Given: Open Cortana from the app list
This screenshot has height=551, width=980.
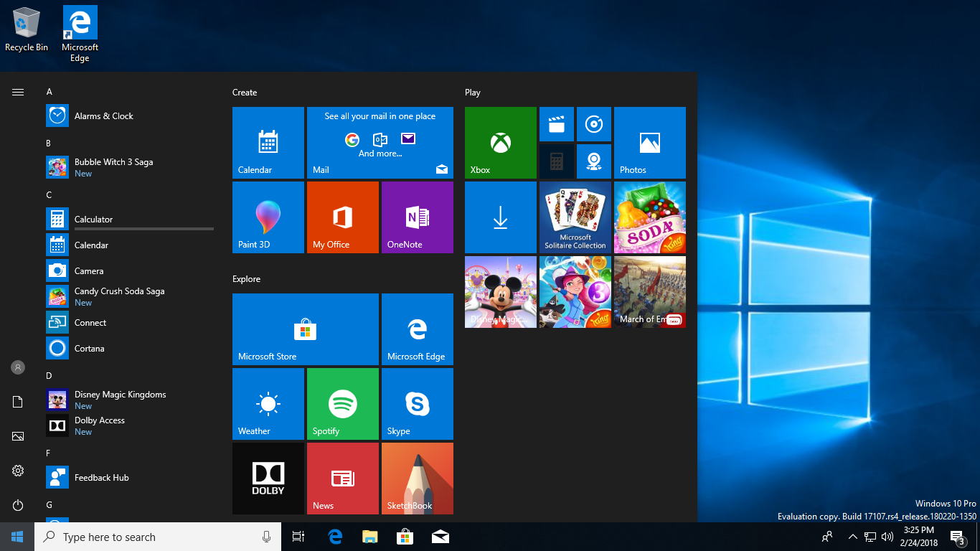Looking at the screenshot, I should coord(130,349).
